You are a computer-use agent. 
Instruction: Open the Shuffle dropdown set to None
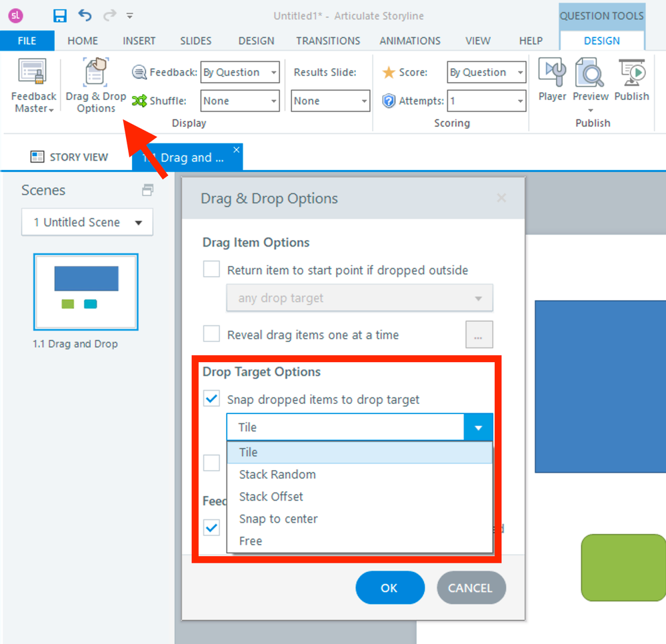point(239,101)
